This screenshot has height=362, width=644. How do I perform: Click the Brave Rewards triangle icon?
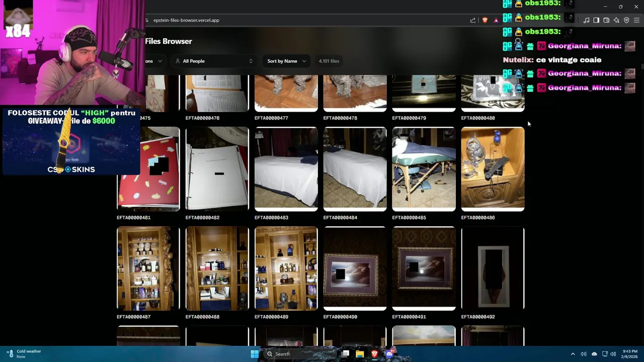(496, 20)
